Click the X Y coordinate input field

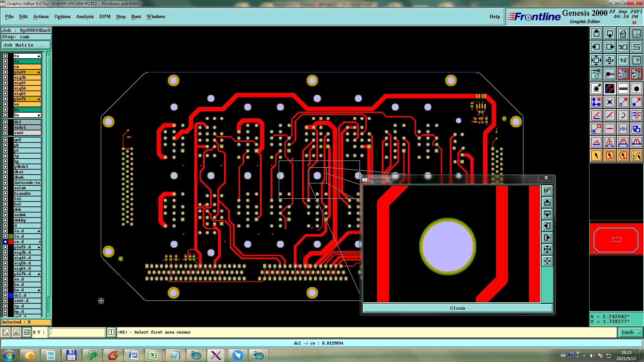coord(77,332)
